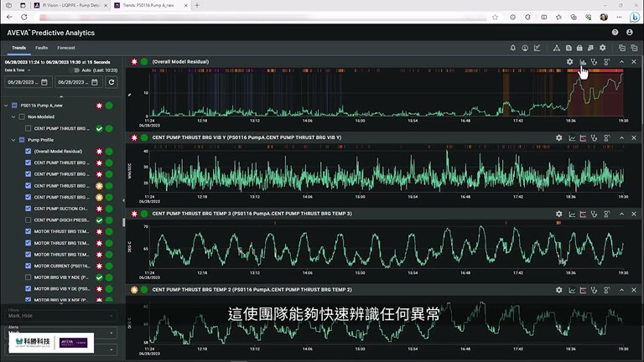Click stethoscope diagnostic icon on Overall Model Residual

tap(594, 61)
